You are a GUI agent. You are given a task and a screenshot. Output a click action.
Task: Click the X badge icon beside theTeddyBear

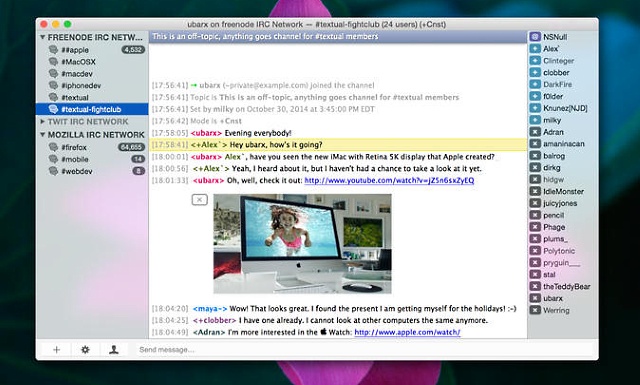(535, 287)
